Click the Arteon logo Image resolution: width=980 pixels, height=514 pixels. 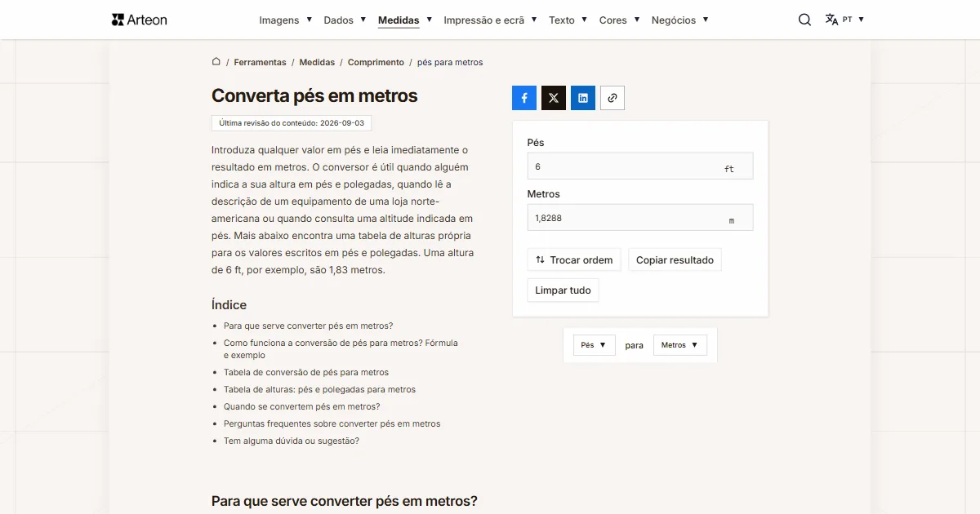coord(139,20)
